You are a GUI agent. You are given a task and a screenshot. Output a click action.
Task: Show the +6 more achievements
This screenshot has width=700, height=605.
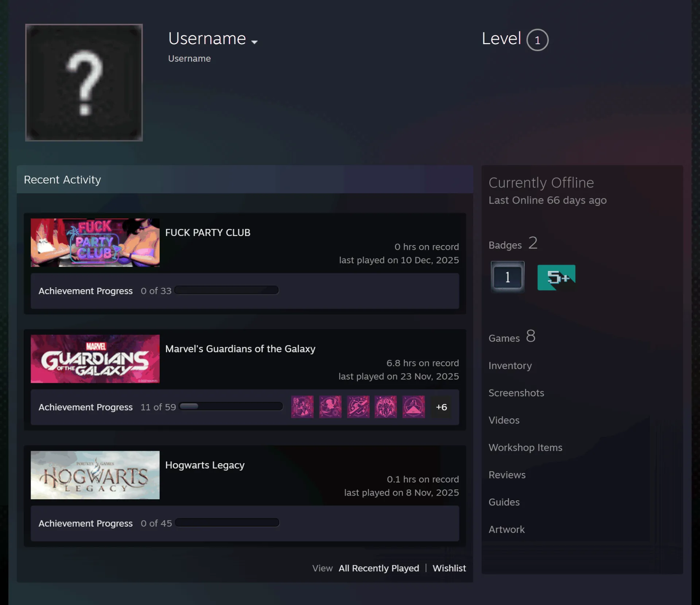tap(441, 407)
